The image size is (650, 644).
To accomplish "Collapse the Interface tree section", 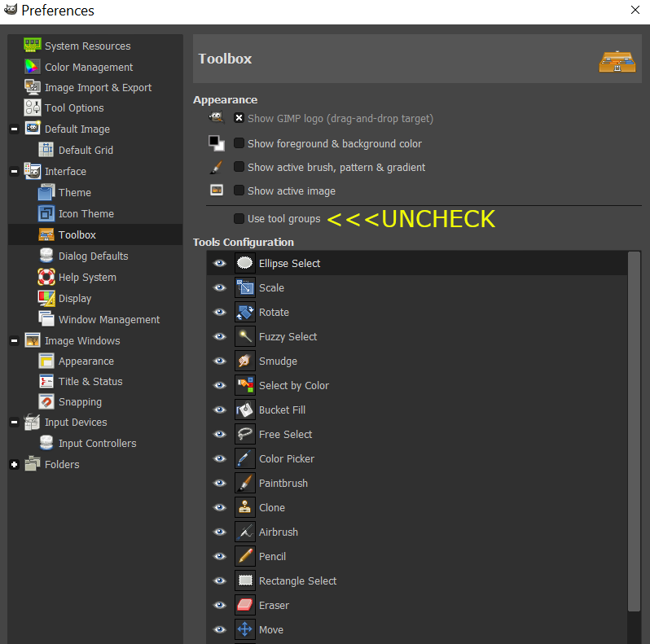I will 14,172.
